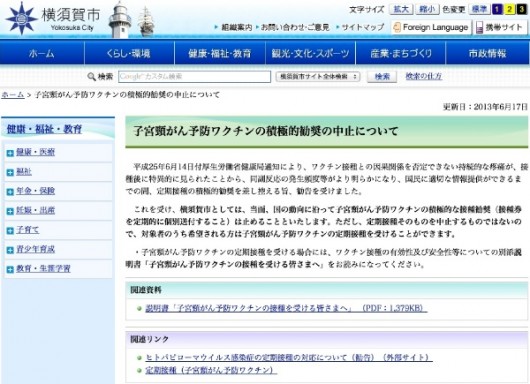Click the 縮小 text size button
Image resolution: width=530 pixels, height=384 pixels.
427,9
